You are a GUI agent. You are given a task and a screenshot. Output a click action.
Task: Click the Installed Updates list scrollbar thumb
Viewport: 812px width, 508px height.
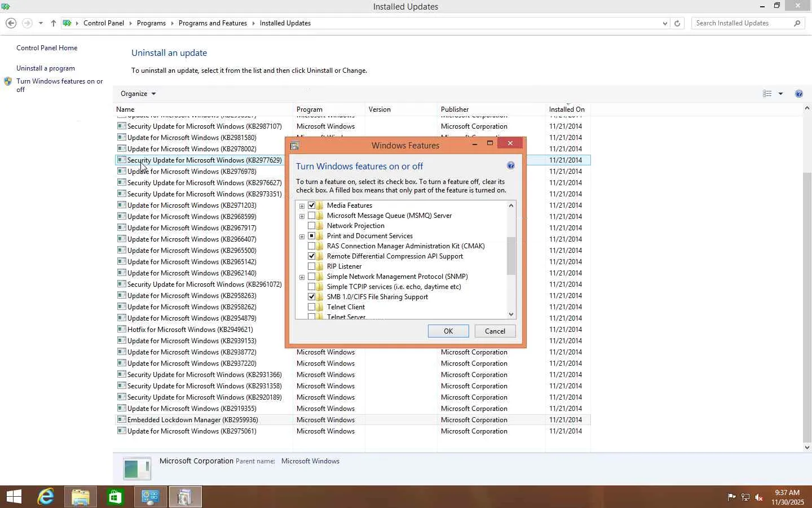807,308
